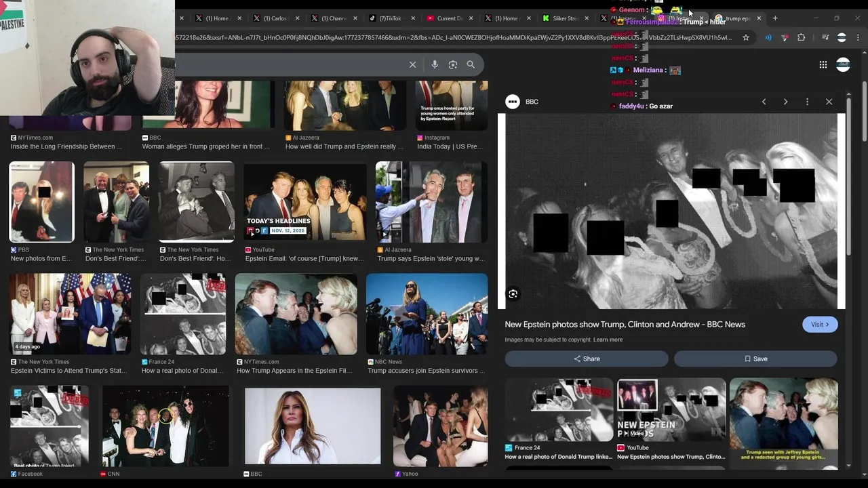Screen dimensions: 868x488
Task: Click the Save button
Action: tap(755, 359)
